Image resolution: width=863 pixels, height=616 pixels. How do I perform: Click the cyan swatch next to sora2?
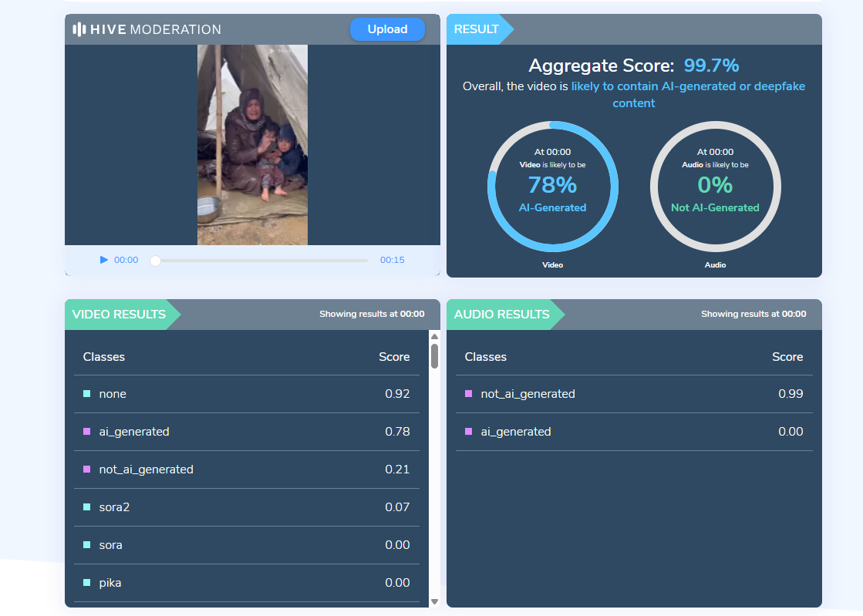point(86,507)
